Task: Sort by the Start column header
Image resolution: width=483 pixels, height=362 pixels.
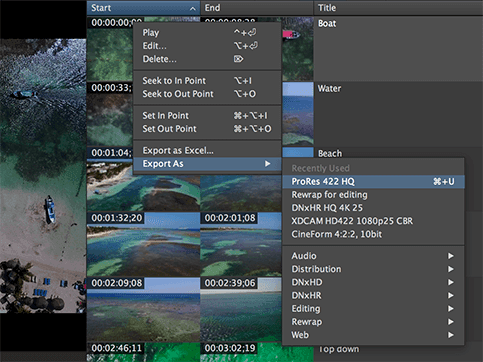Action: pyautogui.click(x=143, y=8)
